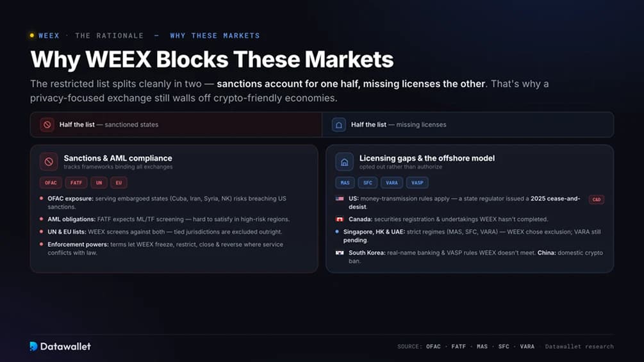Click 'OFAC' in the source footer
Image resolution: width=644 pixels, height=362 pixels.
(433, 347)
